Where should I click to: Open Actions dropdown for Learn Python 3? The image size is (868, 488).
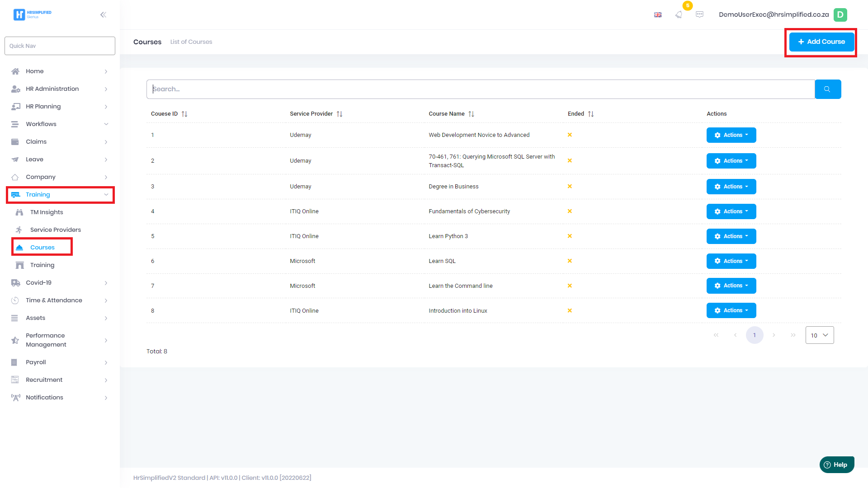point(731,236)
